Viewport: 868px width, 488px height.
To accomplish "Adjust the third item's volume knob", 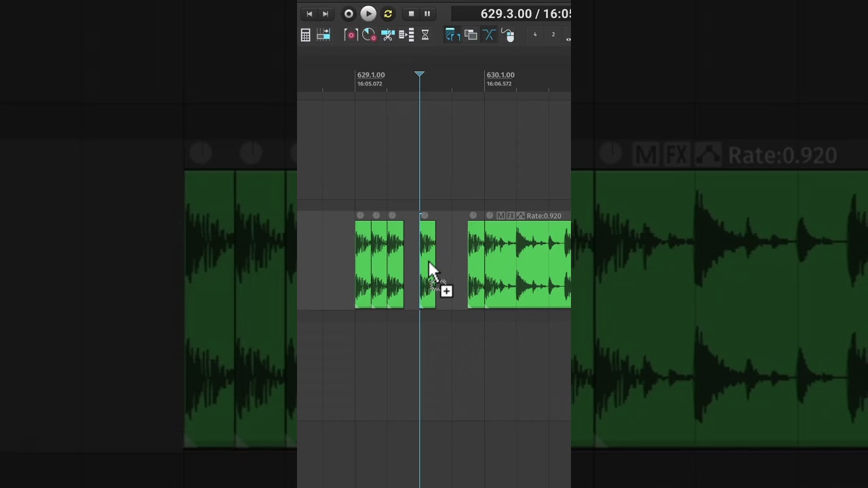I will pos(392,216).
